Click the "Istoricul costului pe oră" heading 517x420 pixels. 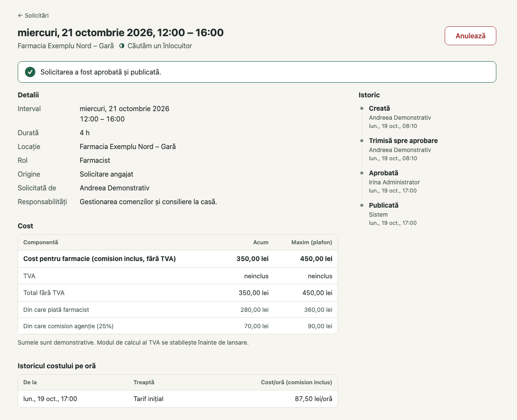57,366
